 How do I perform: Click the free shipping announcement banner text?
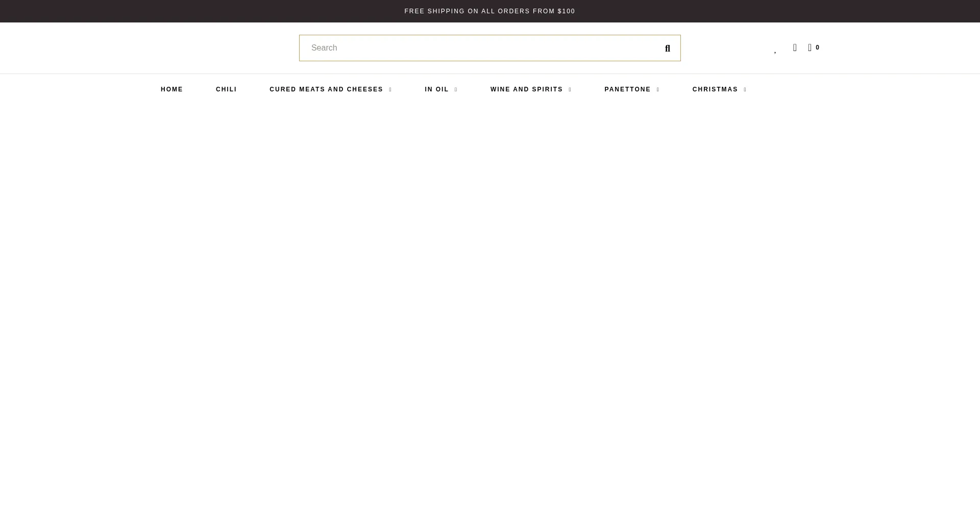point(489,11)
